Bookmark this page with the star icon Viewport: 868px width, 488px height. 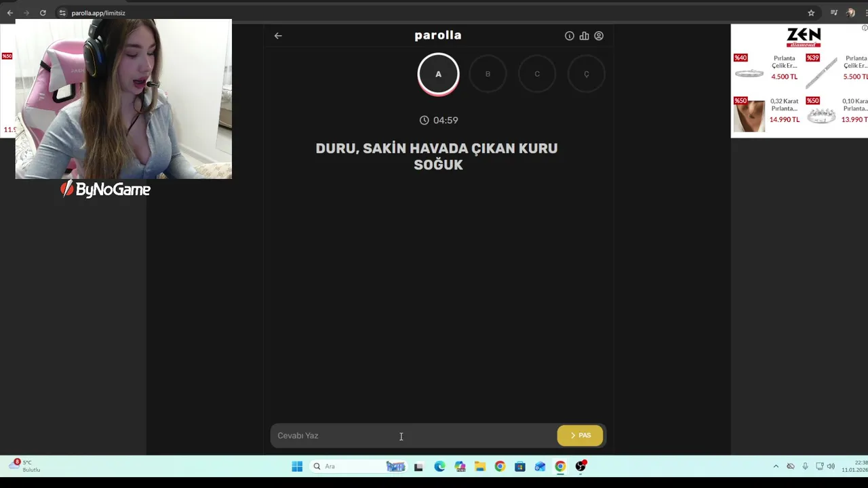pos(811,13)
